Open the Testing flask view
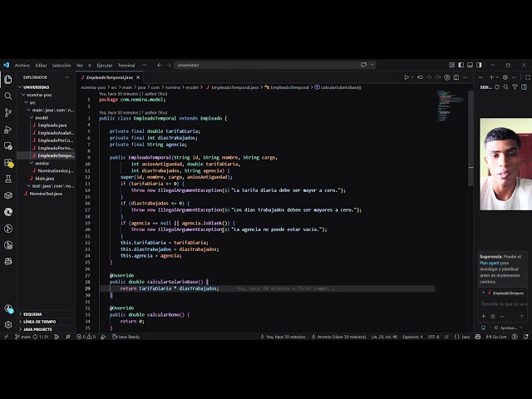Screen dimensions: 532x399 (x=8, y=179)
